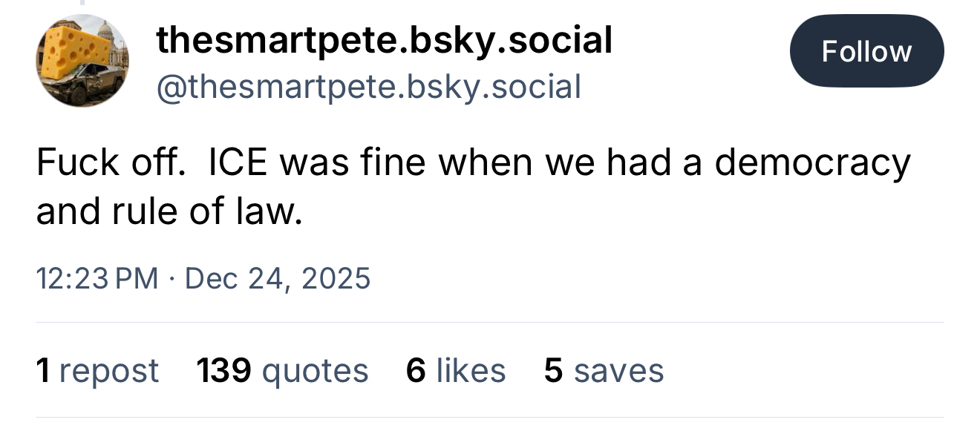This screenshot has height=428, width=980.
Task: Click the number 5 beside saves
Action: [553, 370]
